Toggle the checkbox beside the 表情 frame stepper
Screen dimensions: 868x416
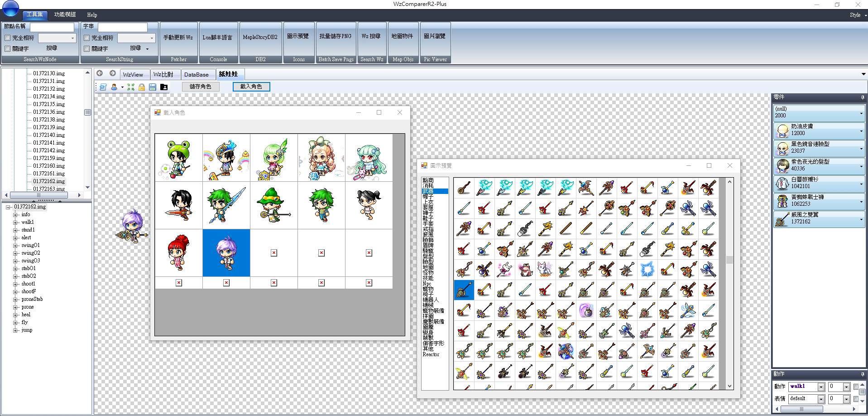click(x=856, y=399)
